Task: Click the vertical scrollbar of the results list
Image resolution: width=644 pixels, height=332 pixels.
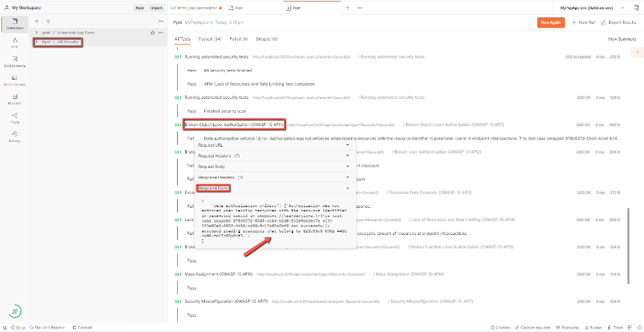Action: pyautogui.click(x=628, y=246)
